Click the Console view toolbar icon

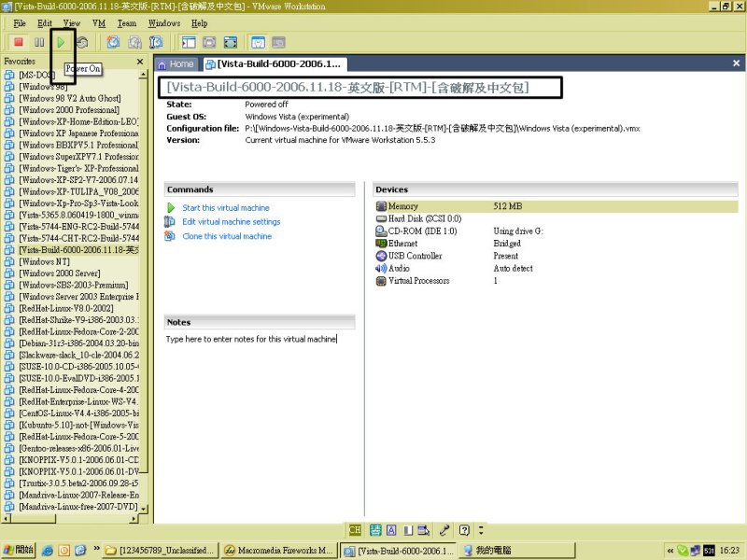278,42
